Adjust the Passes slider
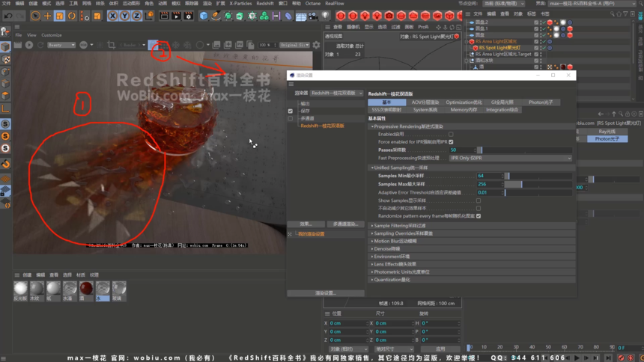The width and height of the screenshot is (644, 362). tap(524, 150)
